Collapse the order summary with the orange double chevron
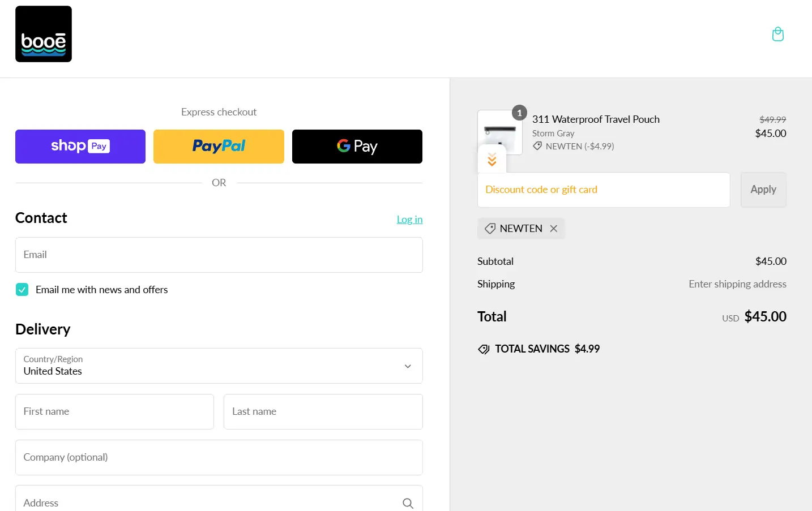Screen dimensions: 812x511 point(492,159)
